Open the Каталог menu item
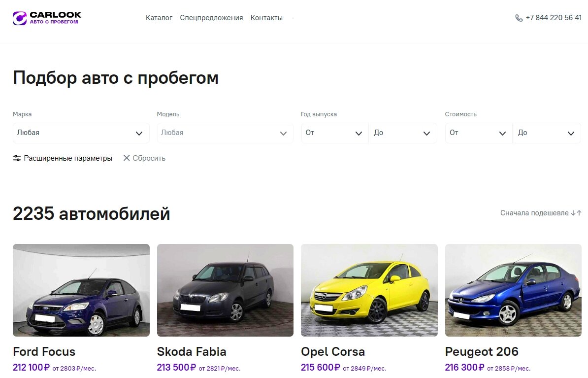 click(159, 18)
